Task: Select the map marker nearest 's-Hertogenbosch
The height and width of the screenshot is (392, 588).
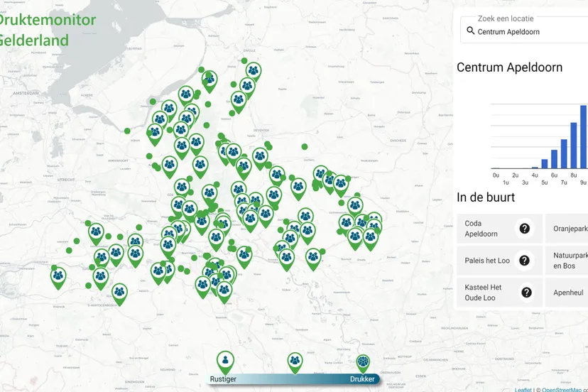Action: [119, 294]
